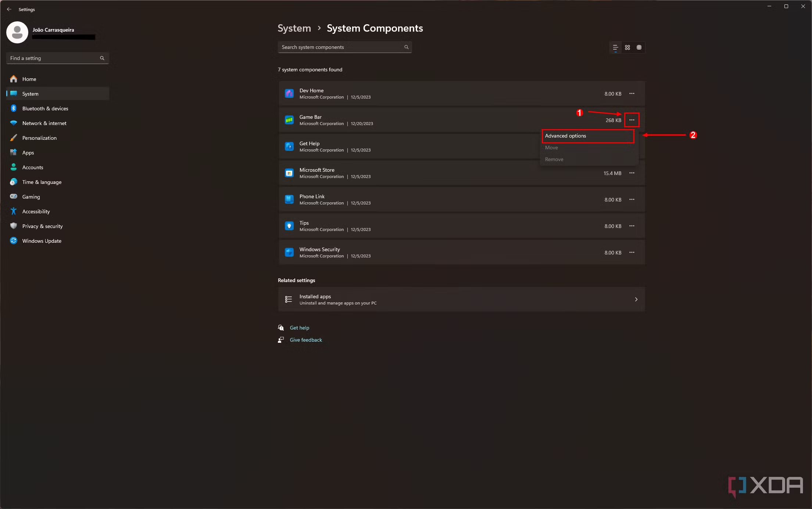
Task: Switch to grid view layout icon
Action: pos(627,47)
